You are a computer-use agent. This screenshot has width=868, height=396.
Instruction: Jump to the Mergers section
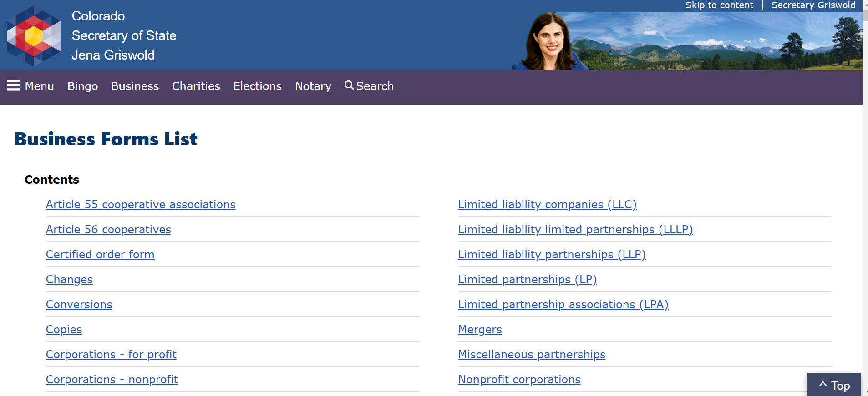480,330
